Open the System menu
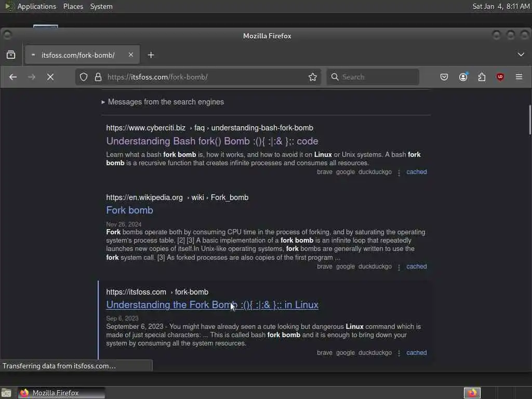This screenshot has width=532, height=399. (x=101, y=6)
